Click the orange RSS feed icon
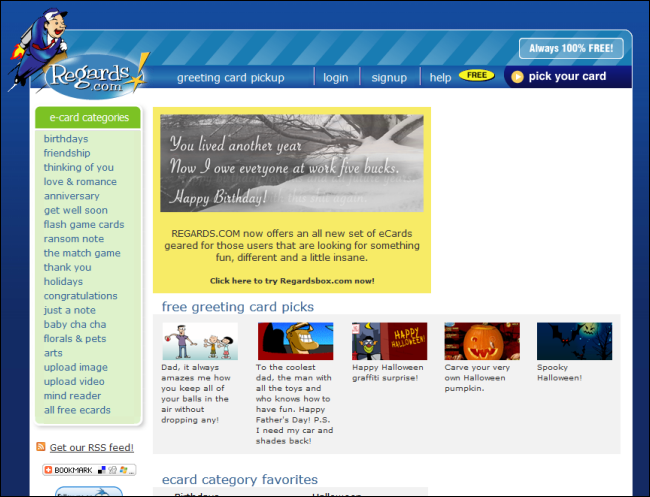Image resolution: width=650 pixels, height=497 pixels. 41,447
